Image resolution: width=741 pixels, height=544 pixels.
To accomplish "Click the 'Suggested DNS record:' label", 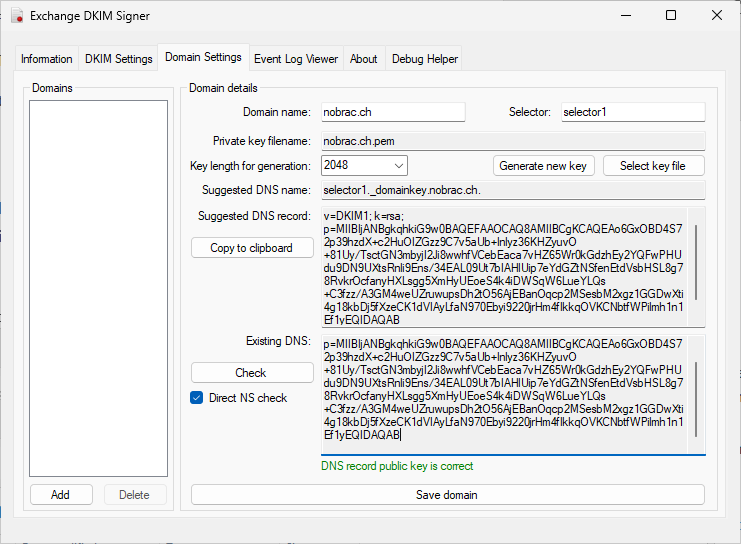I will (254, 216).
